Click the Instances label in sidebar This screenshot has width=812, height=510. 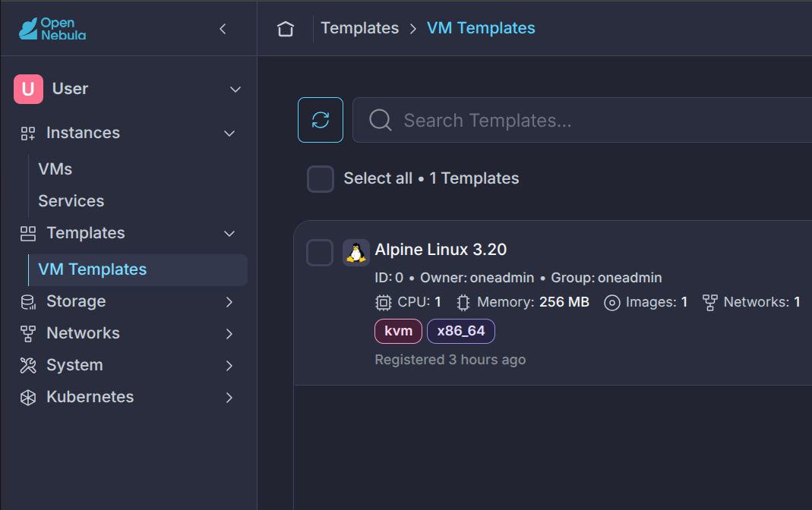(x=84, y=133)
